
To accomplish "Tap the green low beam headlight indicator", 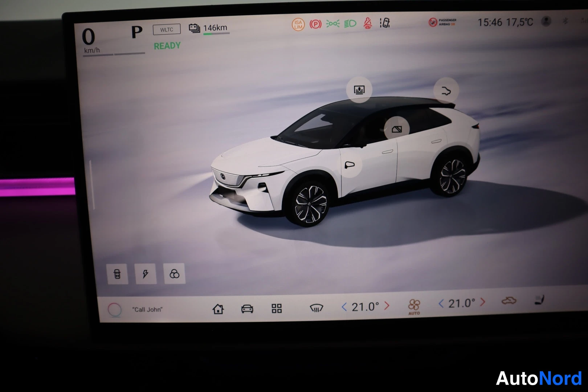I will point(350,24).
